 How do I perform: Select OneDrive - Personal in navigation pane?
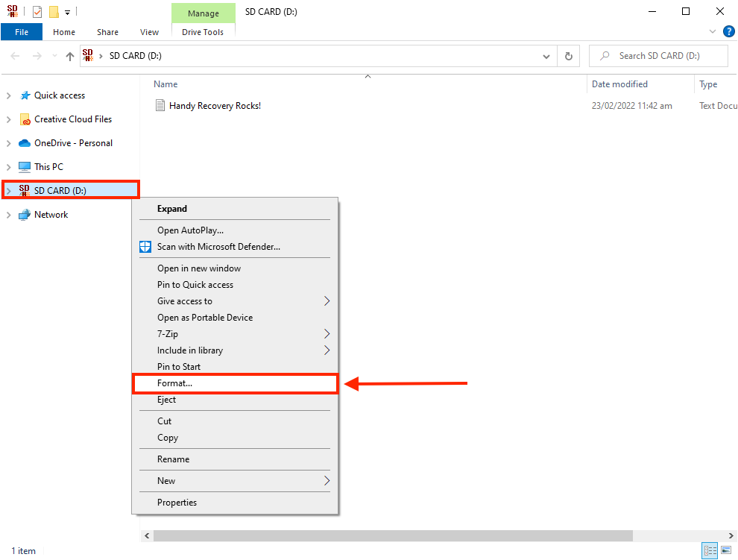pyautogui.click(x=73, y=143)
